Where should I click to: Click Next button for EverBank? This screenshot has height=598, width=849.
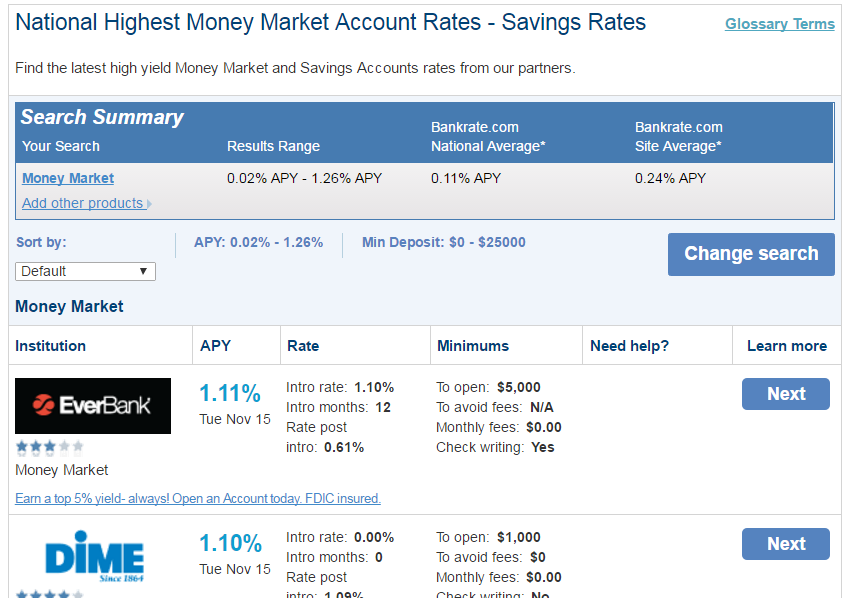(786, 394)
